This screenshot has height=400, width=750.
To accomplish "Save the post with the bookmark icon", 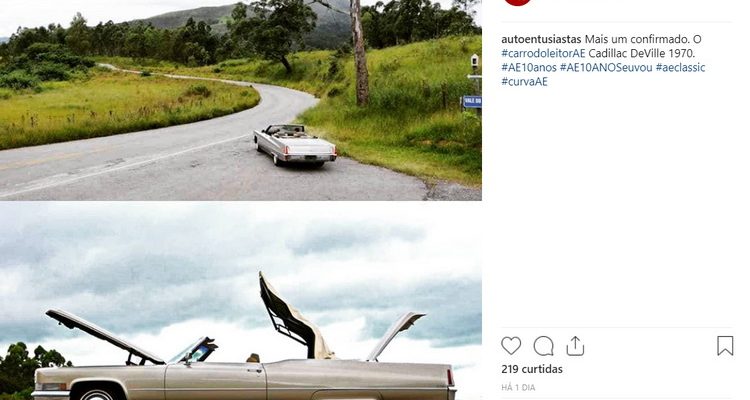I will coord(725,345).
